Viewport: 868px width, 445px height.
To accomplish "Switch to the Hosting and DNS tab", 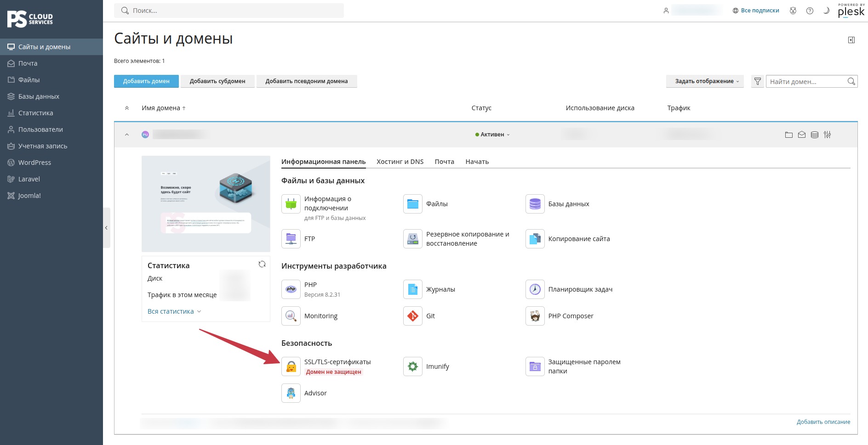I will (x=400, y=162).
